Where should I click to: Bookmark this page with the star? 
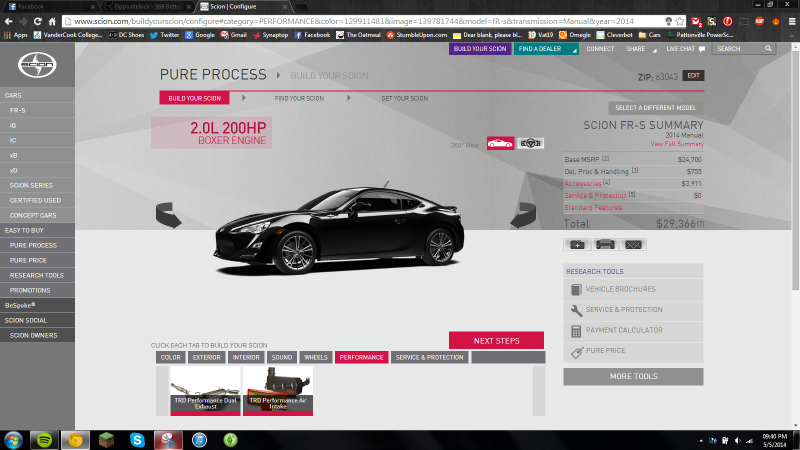tap(680, 21)
